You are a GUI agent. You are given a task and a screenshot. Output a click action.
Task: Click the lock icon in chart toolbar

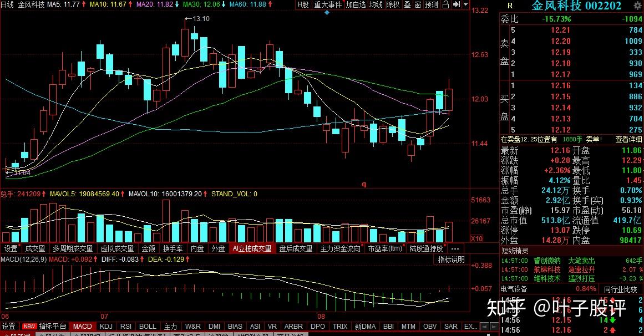coord(445,4)
